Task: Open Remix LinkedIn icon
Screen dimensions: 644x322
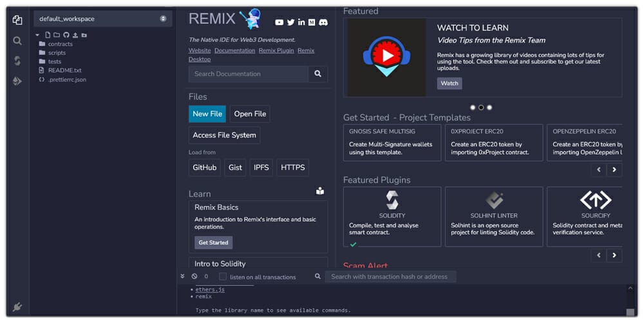Action: pos(301,23)
